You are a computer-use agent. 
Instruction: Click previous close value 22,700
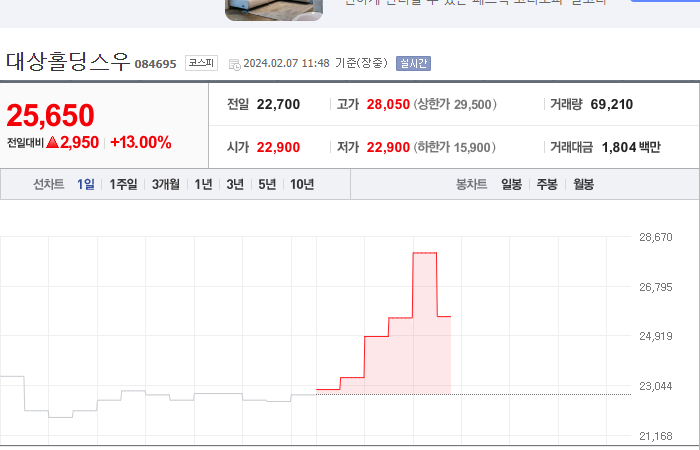(x=278, y=104)
